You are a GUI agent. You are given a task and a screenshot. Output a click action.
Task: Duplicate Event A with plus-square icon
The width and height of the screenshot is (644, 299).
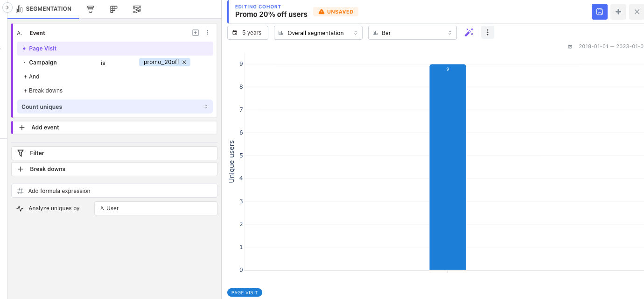tap(196, 33)
